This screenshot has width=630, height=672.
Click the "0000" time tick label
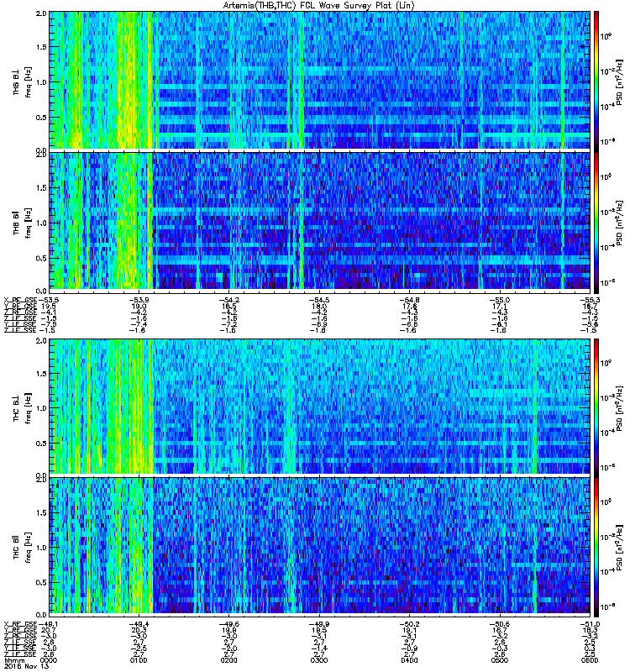pos(48,660)
